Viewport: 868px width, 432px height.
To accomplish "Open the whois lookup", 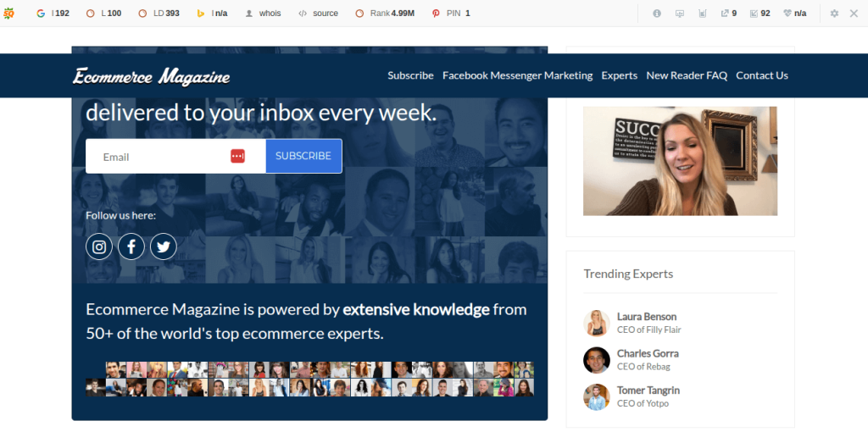I will click(263, 14).
